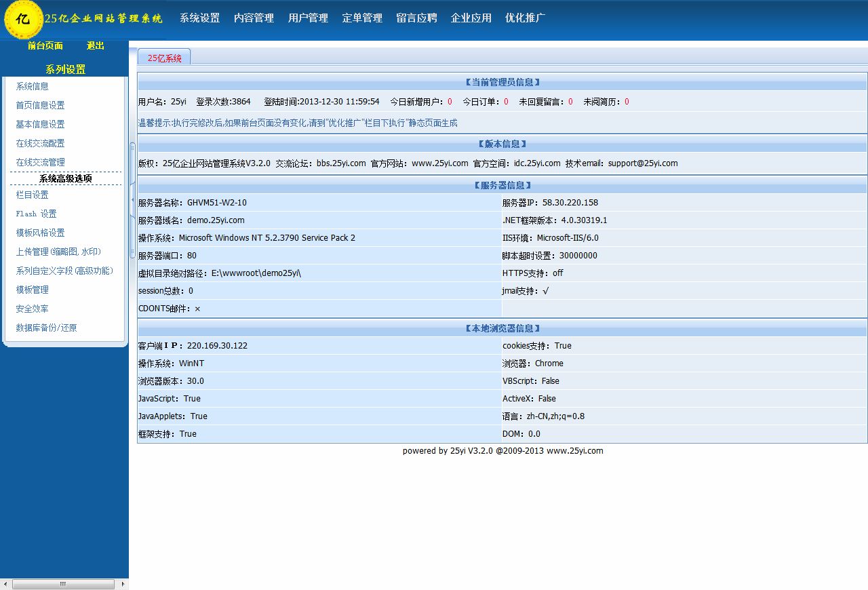Open 栏目设置 in the sidebar
Image resolution: width=868 pixels, height=590 pixels.
click(x=32, y=195)
